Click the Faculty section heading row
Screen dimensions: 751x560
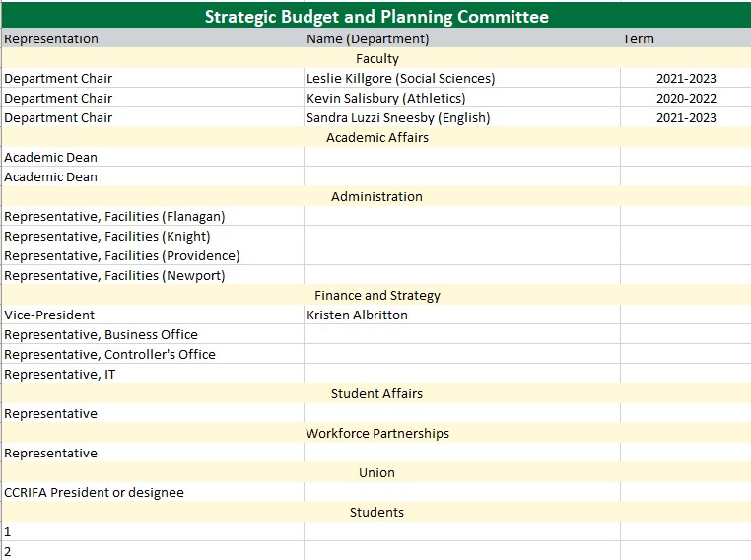coord(376,59)
